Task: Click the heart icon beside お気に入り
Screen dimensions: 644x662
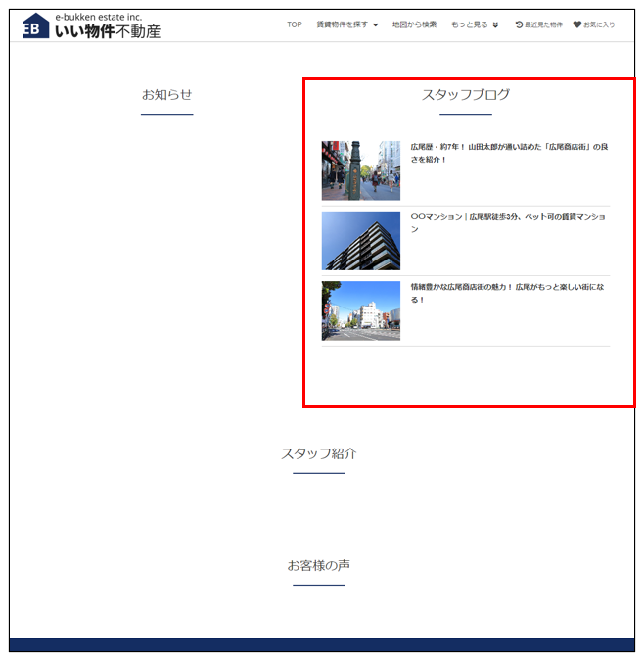Action: click(x=577, y=24)
